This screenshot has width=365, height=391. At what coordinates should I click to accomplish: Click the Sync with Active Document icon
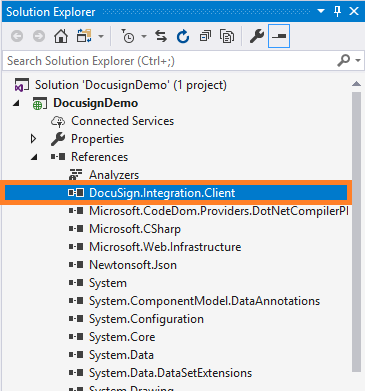coord(161,36)
